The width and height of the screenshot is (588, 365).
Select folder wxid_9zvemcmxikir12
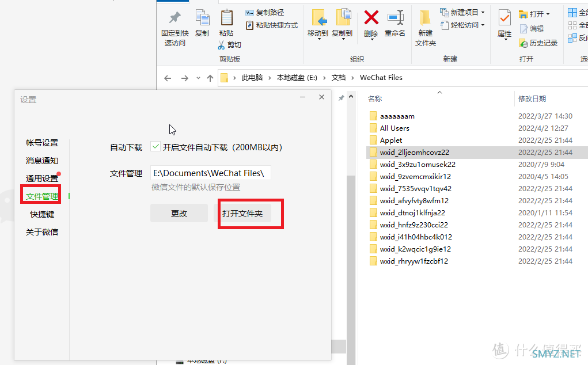[415, 177]
